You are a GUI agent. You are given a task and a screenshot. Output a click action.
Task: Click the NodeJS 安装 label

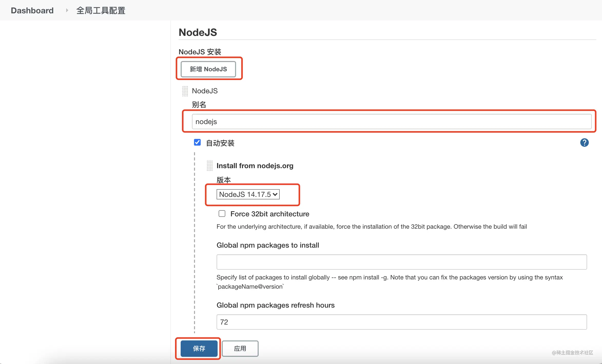point(200,52)
